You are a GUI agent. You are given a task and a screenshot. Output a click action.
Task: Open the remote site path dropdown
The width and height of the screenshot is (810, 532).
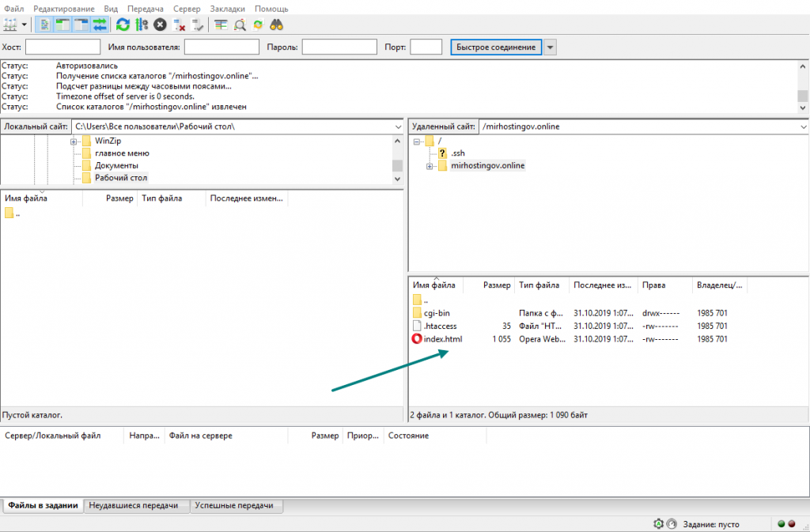pyautogui.click(x=804, y=126)
